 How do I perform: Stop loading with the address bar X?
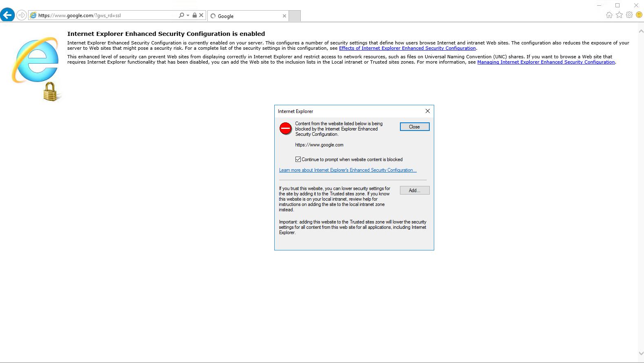201,15
